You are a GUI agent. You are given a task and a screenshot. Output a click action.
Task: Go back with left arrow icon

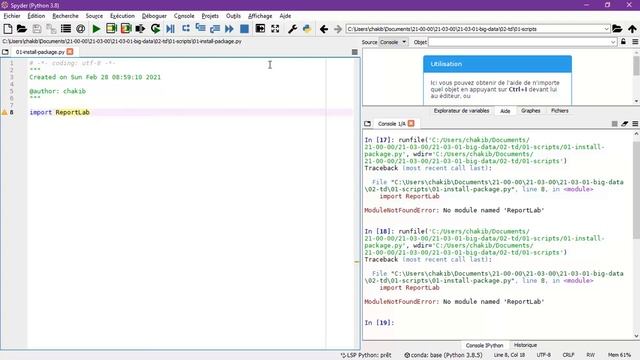point(324,29)
